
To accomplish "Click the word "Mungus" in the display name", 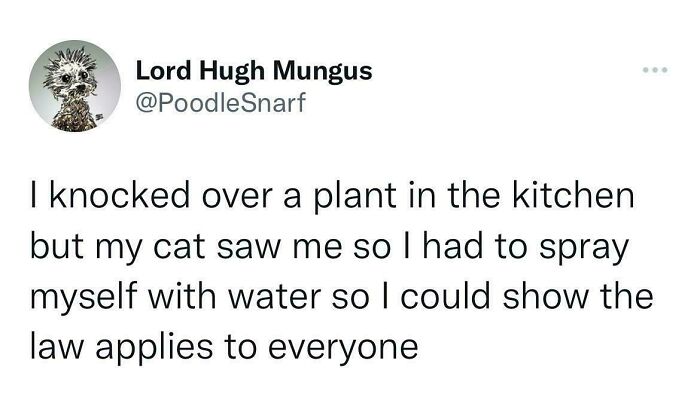I will (x=322, y=72).
